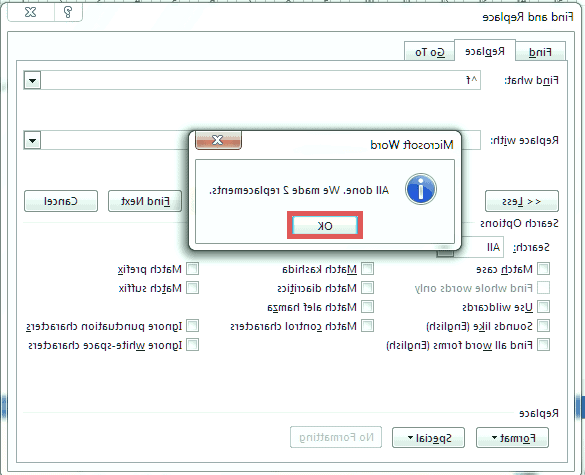585x475 pixels.
Task: Switch to the Find tab
Action: tap(540, 52)
